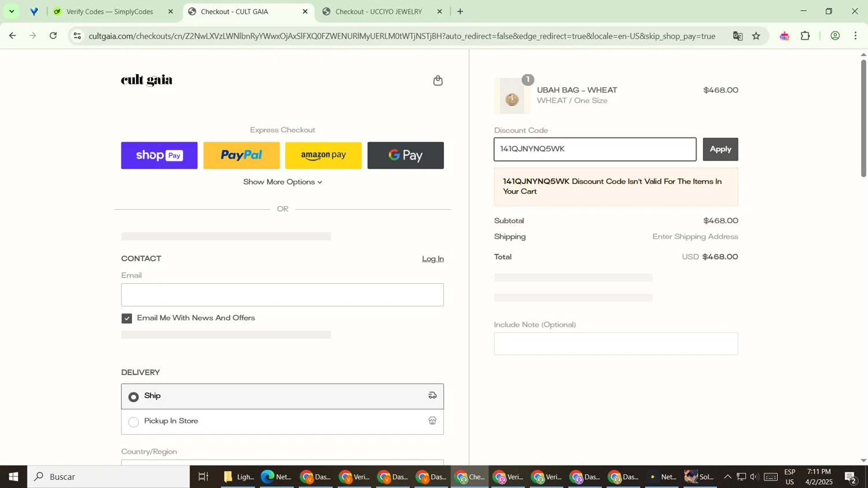Open the volume speaker tray icon
Screen dimensions: 868x488
(x=755, y=477)
